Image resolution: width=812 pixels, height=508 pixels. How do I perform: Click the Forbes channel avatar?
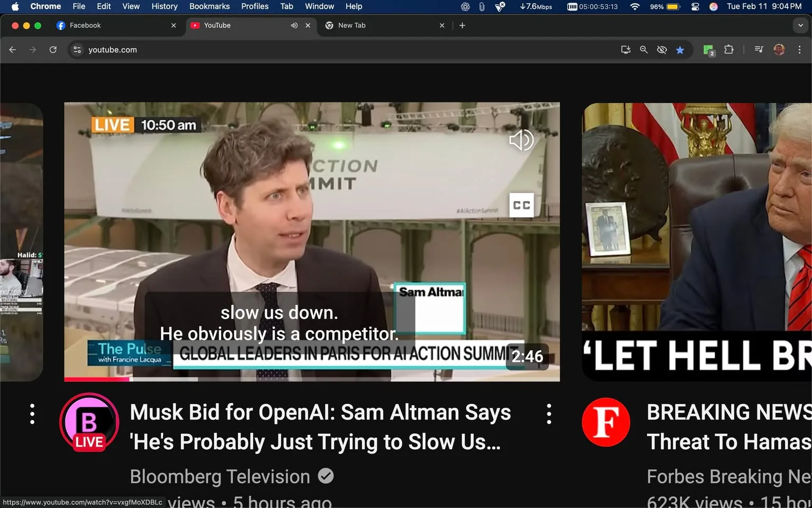pyautogui.click(x=606, y=422)
